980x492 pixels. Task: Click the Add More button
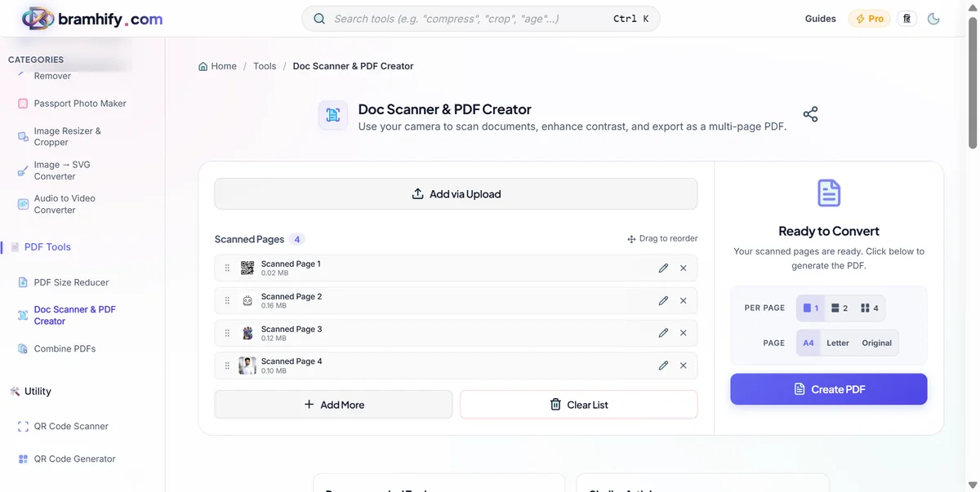pyautogui.click(x=333, y=405)
